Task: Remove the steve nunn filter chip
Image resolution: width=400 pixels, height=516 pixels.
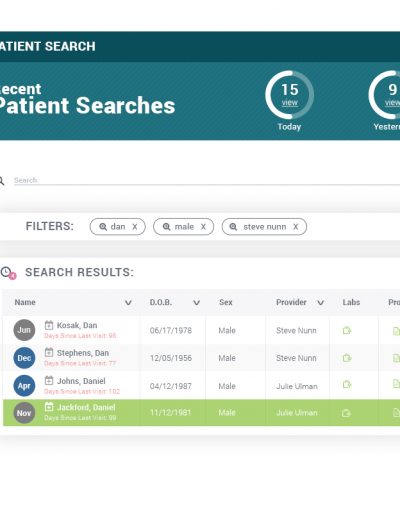Action: tap(295, 227)
